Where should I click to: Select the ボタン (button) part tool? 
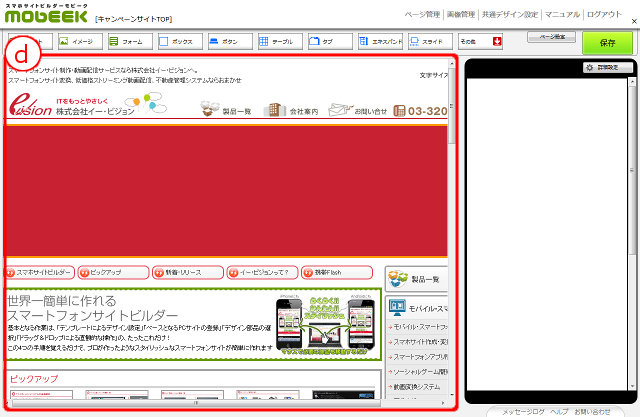coord(228,42)
